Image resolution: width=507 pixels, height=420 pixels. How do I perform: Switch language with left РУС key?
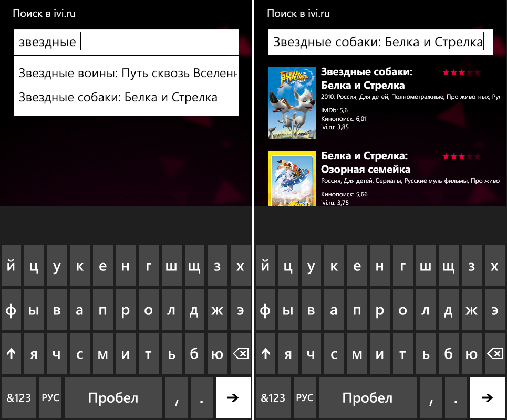click(x=50, y=397)
